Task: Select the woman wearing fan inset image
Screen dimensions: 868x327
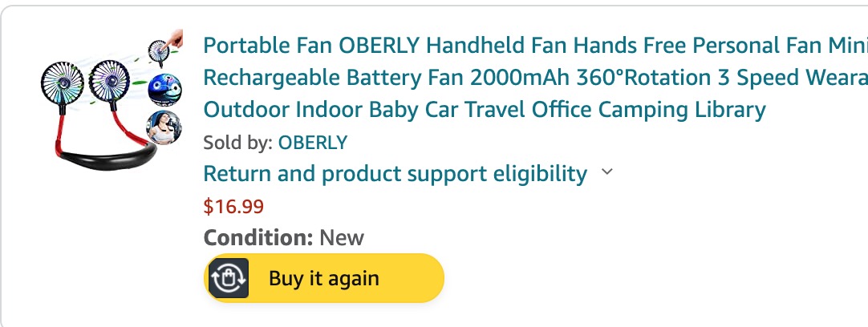Action: click(x=162, y=128)
